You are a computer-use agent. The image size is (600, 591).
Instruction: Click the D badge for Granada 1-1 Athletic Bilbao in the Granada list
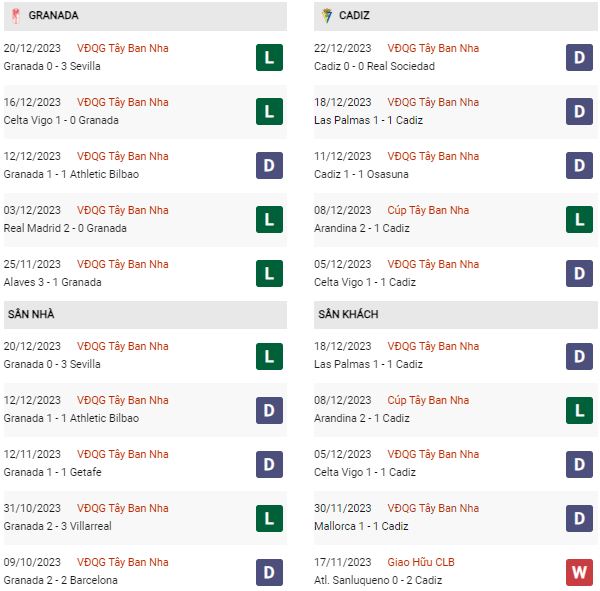269,165
